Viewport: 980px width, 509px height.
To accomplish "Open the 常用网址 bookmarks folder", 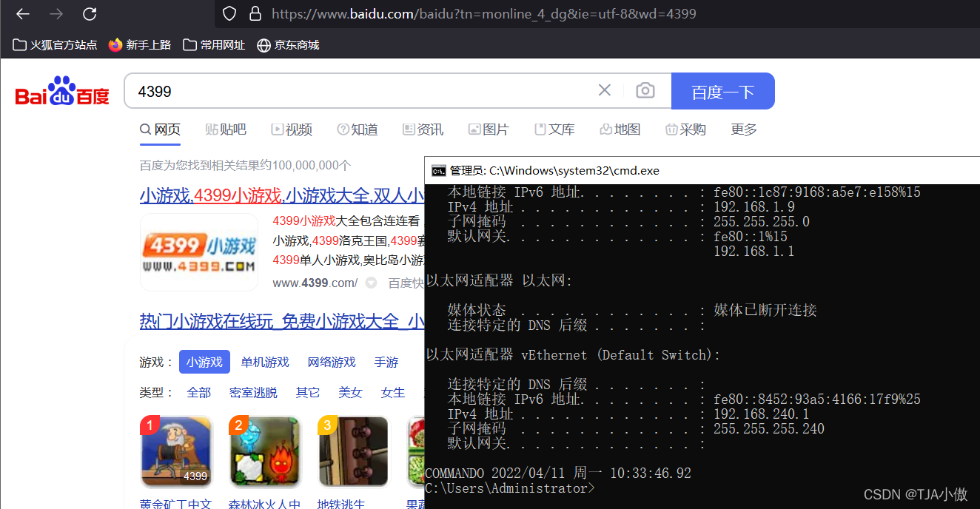I will 213,44.
